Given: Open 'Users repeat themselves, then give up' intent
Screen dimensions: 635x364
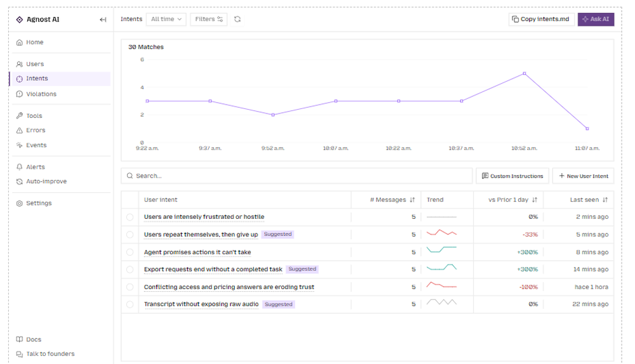Looking at the screenshot, I should click(201, 235).
